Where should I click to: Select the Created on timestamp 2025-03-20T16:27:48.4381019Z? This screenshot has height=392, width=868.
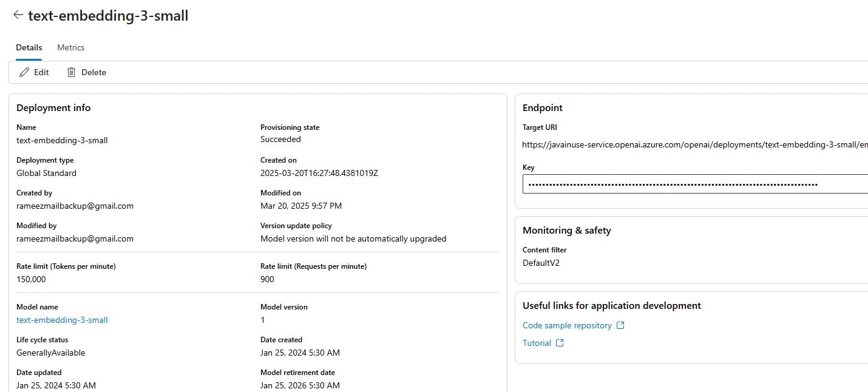click(x=319, y=173)
